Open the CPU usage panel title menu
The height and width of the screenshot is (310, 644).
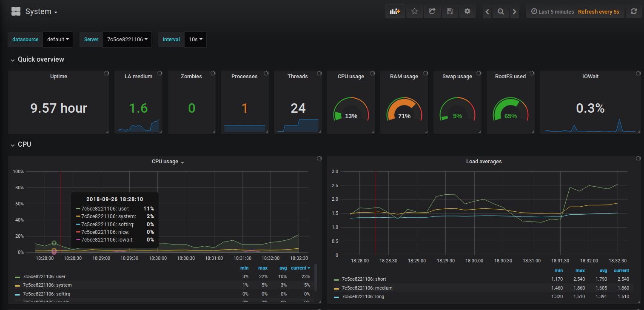165,162
